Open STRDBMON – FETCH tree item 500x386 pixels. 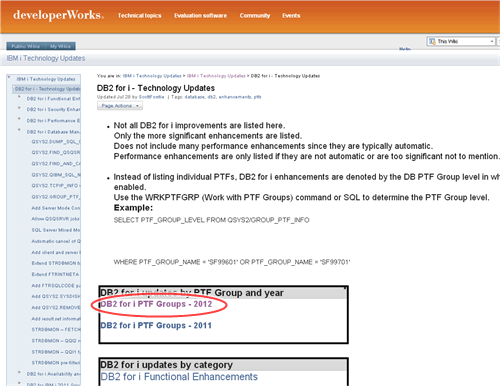coord(56,329)
